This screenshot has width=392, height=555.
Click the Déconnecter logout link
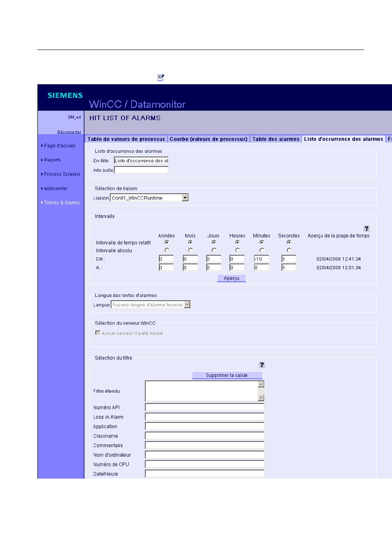(69, 132)
